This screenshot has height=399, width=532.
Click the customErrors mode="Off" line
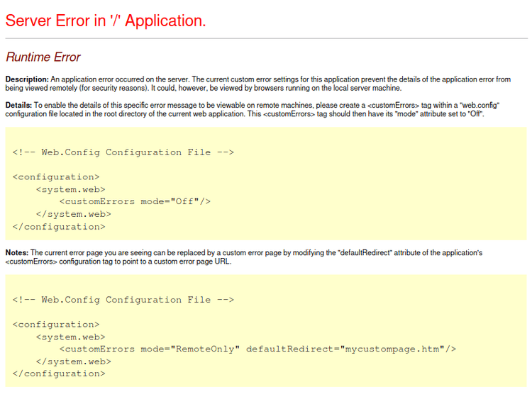[135, 201]
